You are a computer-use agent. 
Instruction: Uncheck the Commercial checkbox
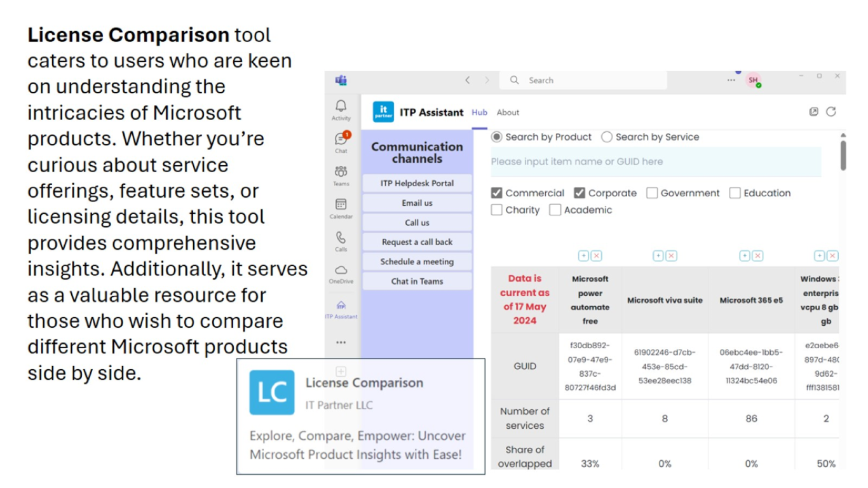497,193
